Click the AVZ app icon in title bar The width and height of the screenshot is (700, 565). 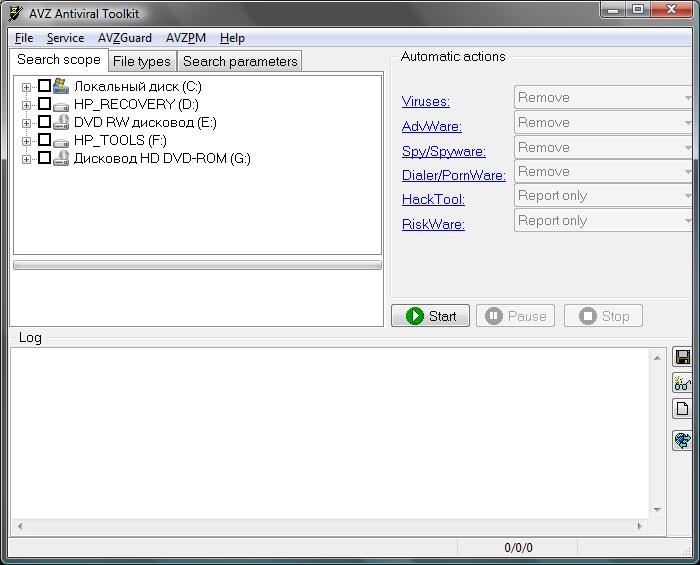click(15, 13)
